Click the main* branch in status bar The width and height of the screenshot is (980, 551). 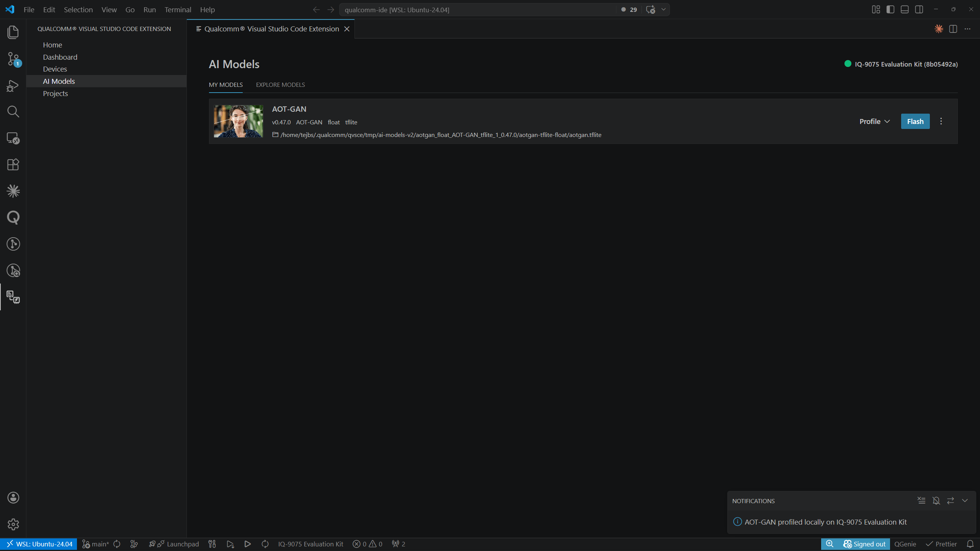coord(96,544)
